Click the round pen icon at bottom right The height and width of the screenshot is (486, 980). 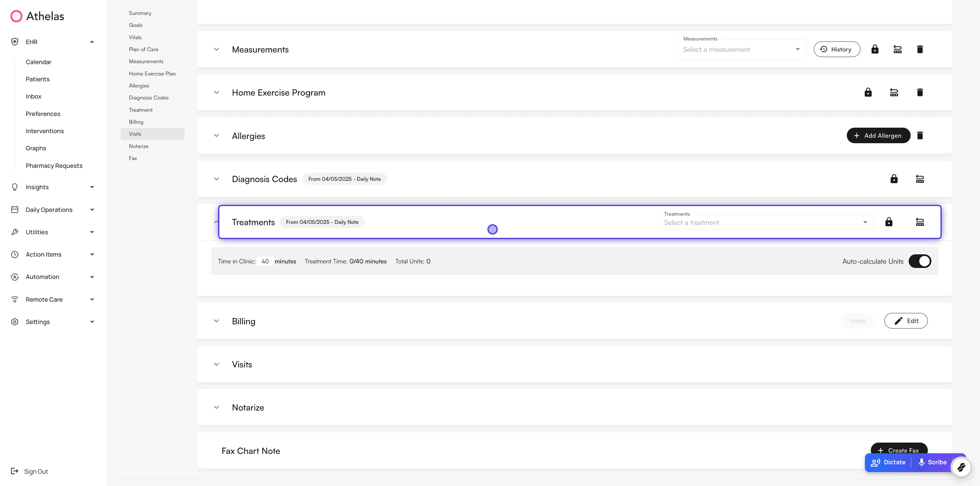click(x=961, y=467)
